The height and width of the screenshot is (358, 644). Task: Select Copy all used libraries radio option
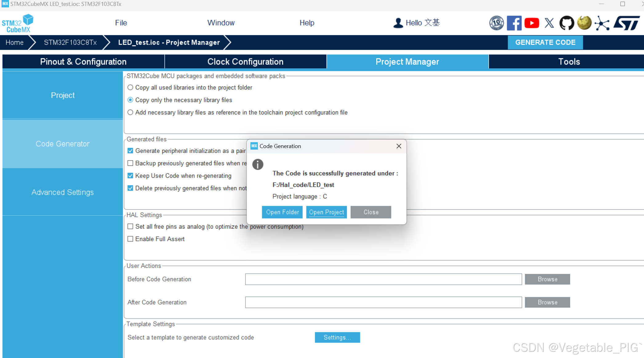(x=130, y=87)
